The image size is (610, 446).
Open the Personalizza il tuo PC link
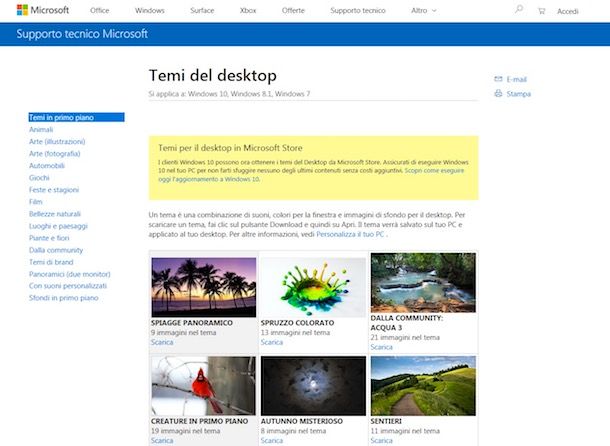[350, 234]
